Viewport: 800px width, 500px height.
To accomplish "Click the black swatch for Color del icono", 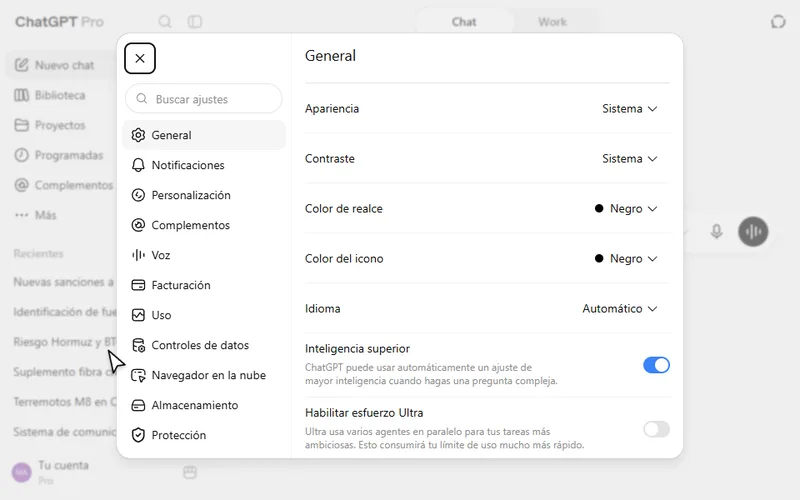I will (599, 258).
